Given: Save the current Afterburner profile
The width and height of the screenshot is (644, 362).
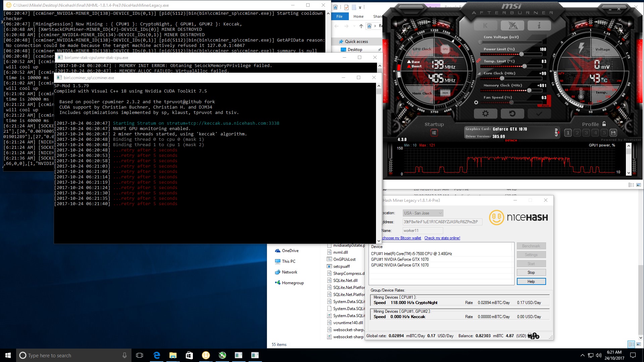Looking at the screenshot, I should (613, 133).
